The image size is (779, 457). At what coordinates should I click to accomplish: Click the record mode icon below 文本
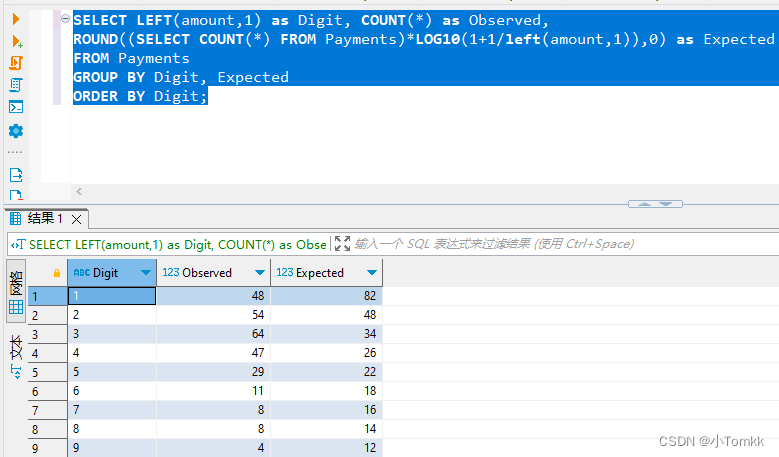tap(16, 372)
